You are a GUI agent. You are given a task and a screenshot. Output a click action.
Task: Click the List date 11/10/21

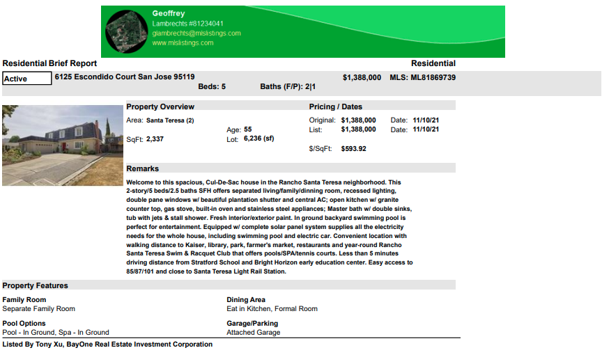point(426,129)
